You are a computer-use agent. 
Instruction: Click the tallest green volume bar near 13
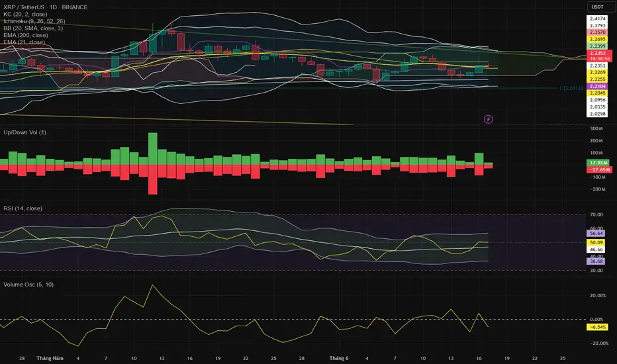(153, 149)
